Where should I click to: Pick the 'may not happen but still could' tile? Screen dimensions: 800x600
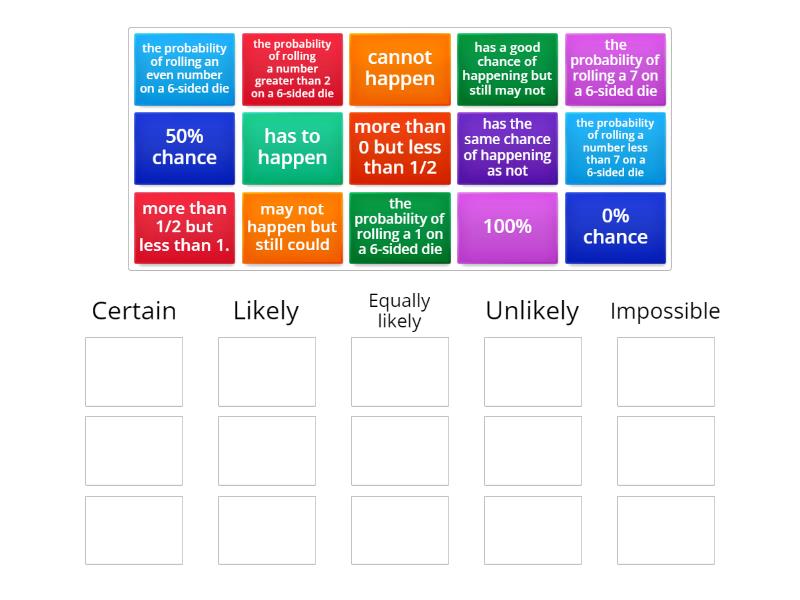[292, 227]
